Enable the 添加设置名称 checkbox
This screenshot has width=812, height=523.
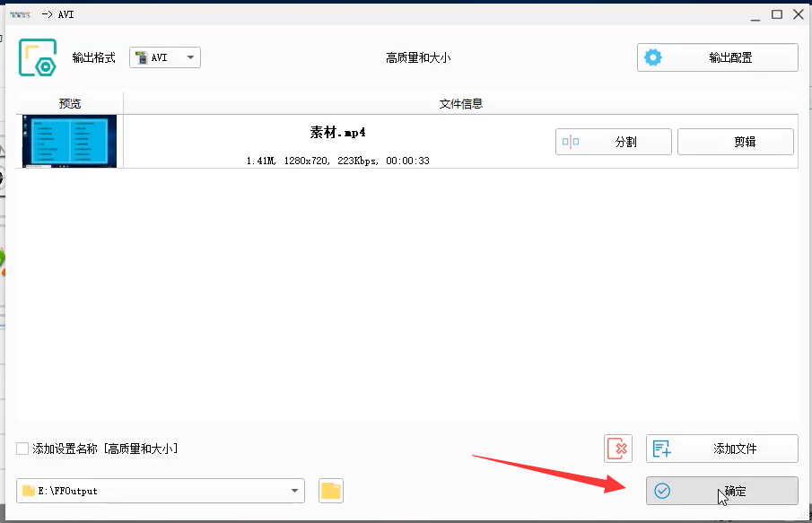pos(22,449)
